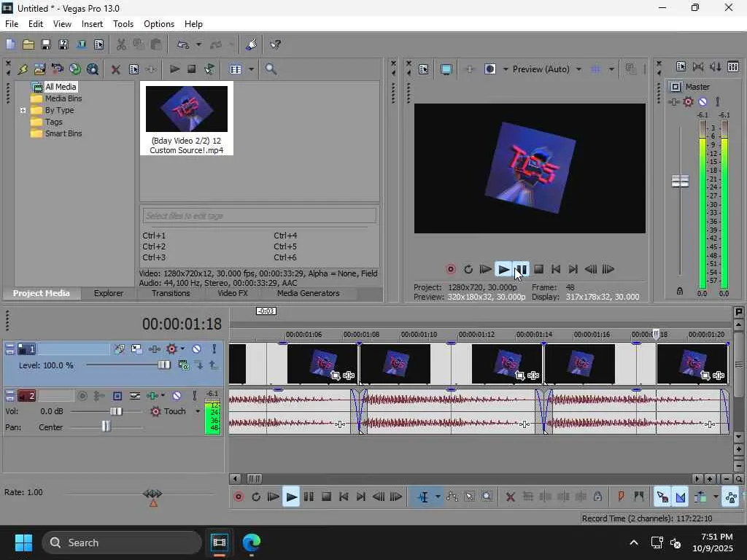Open Microsoft Edge from taskbar
The image size is (747, 560).
pos(251,542)
